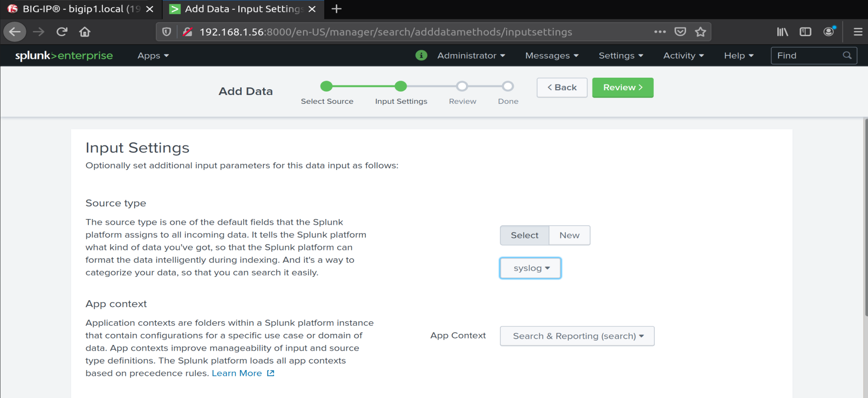The height and width of the screenshot is (398, 868).
Task: Follow the Learn More link
Action: click(237, 373)
